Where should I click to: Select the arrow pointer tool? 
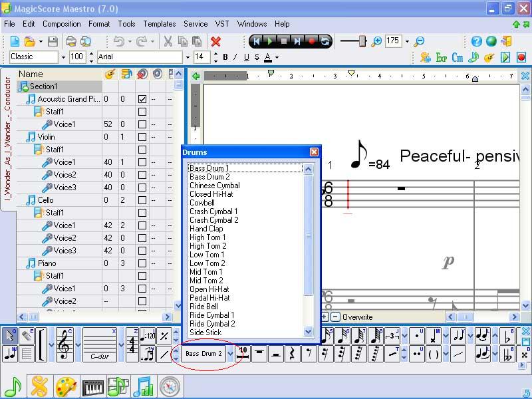10,336
